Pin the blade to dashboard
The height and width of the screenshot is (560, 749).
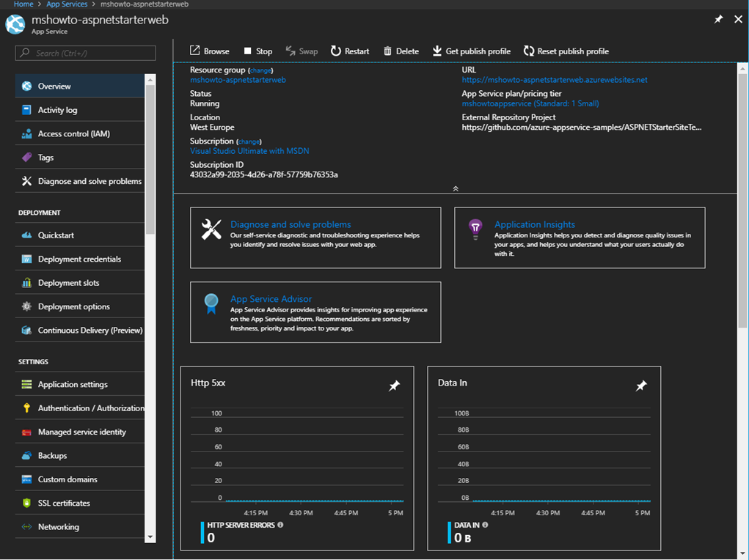coord(718,19)
